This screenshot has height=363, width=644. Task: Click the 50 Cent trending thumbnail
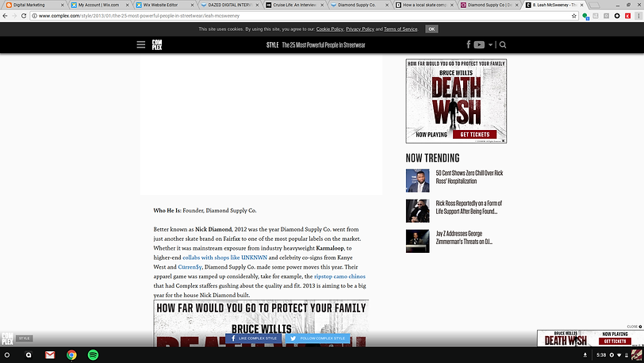pos(417,180)
